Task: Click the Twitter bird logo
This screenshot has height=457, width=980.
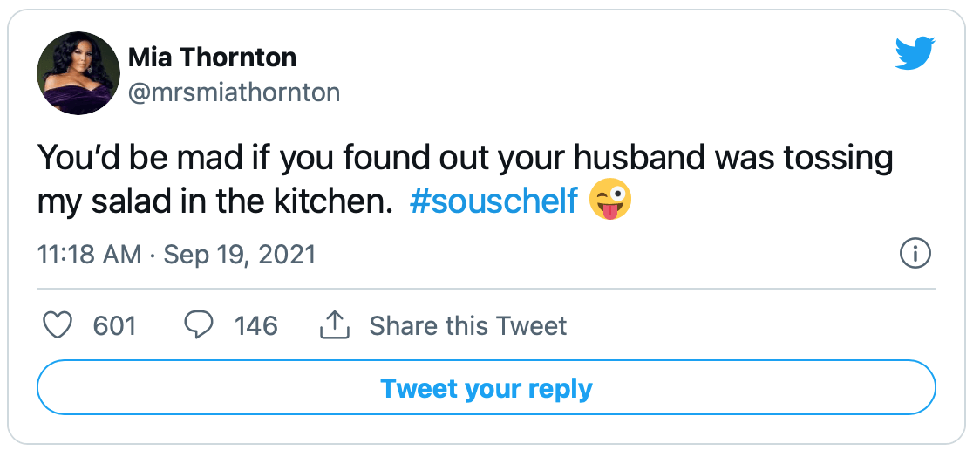Action: click(x=915, y=52)
